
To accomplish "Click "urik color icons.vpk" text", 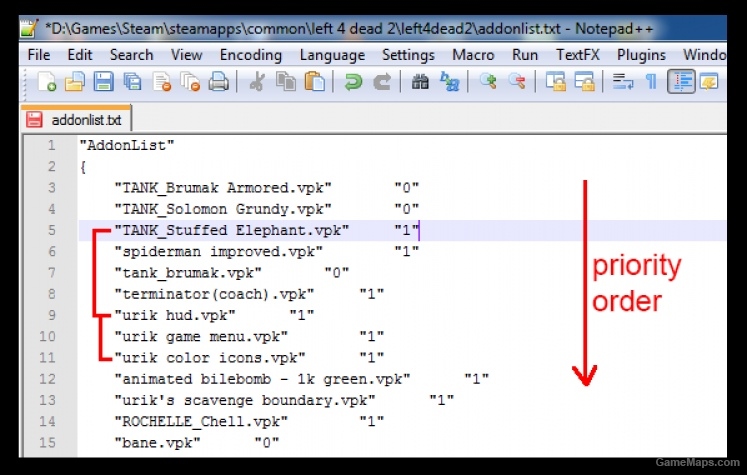I will 210,358.
